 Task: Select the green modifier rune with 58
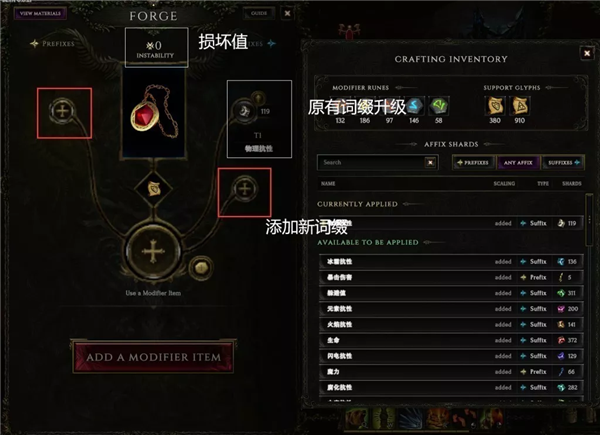click(x=439, y=106)
